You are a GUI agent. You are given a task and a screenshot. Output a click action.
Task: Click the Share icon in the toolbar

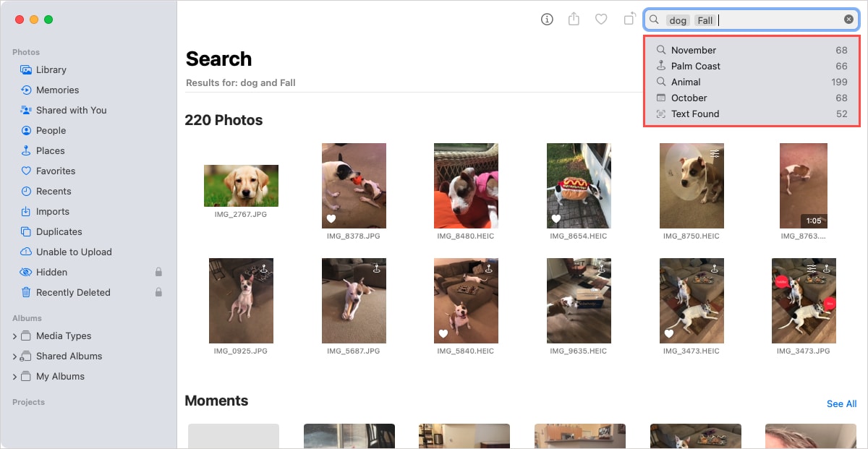click(x=574, y=20)
